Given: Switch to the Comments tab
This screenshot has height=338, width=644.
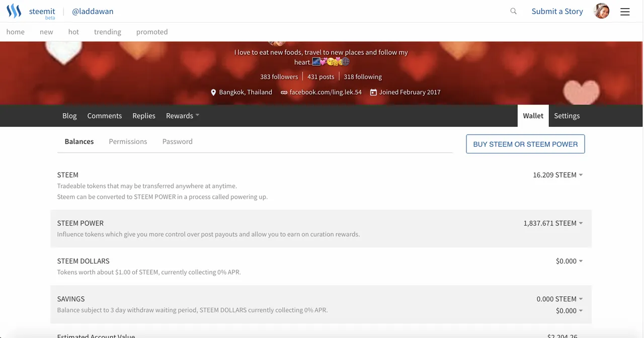Looking at the screenshot, I should coord(105,116).
